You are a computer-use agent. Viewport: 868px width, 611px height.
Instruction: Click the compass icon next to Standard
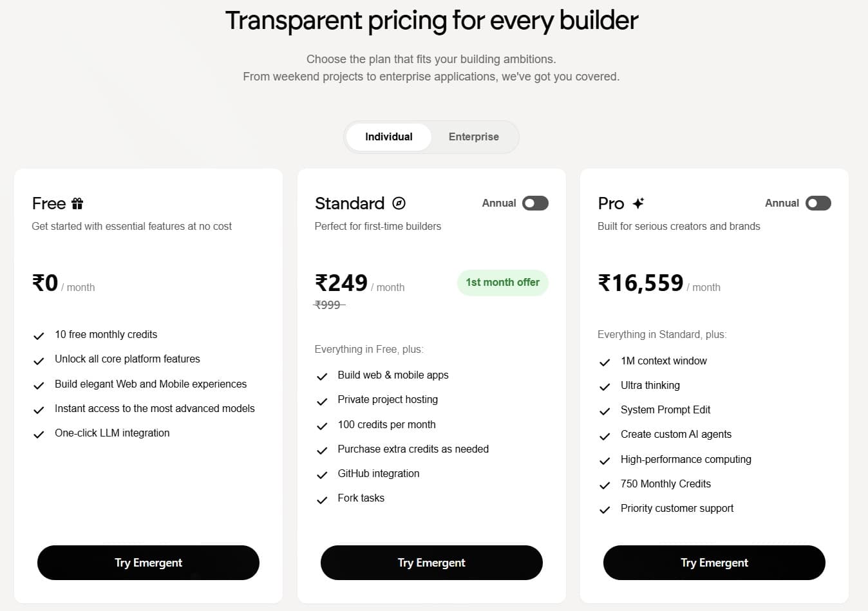[x=399, y=203]
